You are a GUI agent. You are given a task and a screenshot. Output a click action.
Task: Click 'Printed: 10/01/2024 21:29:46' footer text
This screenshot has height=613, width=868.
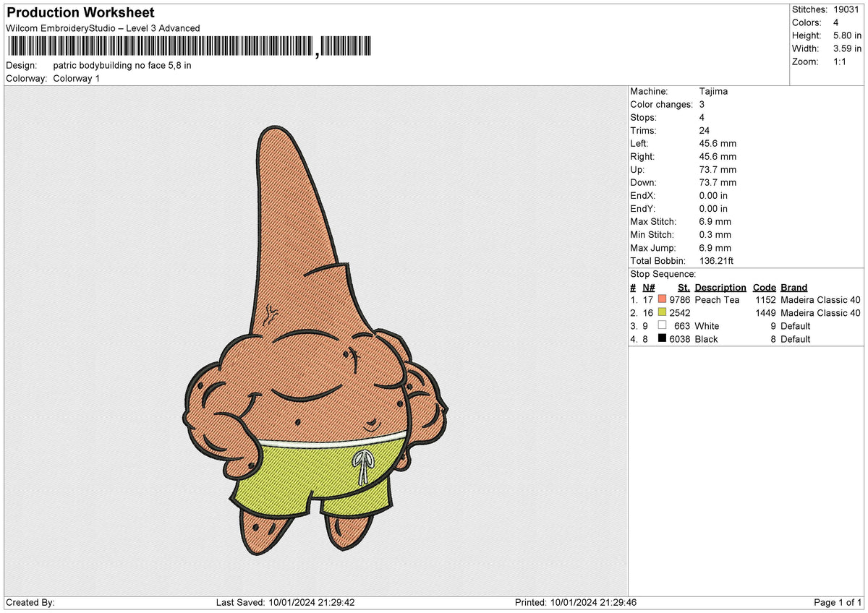[576, 602]
